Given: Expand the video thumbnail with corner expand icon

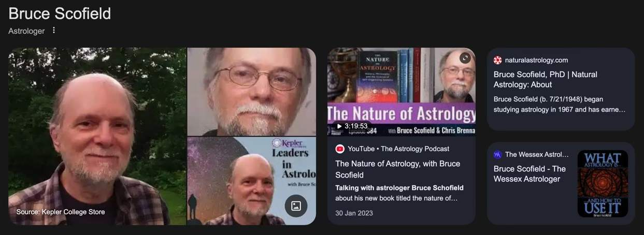Looking at the screenshot, I should [465, 58].
